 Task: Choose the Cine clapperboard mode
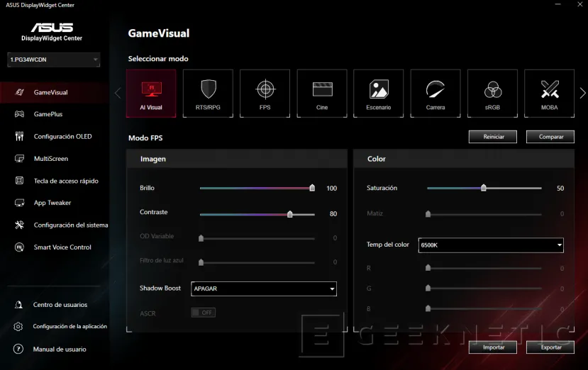pos(322,94)
